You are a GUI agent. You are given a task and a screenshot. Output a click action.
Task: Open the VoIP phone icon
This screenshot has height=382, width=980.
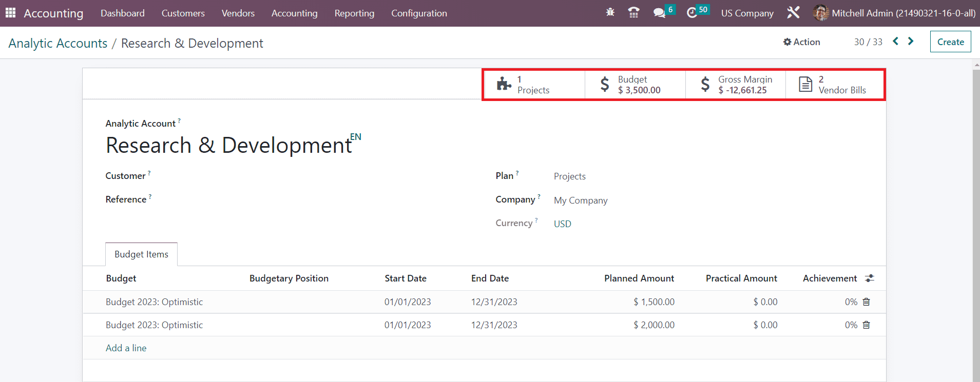coord(633,13)
